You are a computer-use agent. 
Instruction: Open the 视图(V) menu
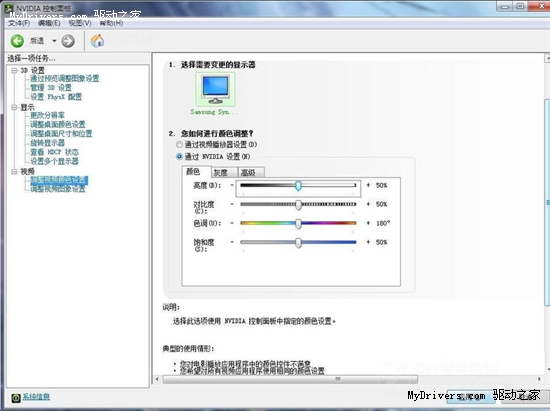point(80,23)
